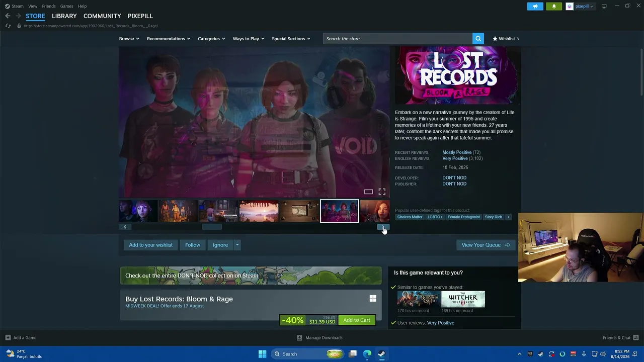Viewport: 644px width, 362px height.
Task: Focus the Search the store field
Action: tap(397, 39)
